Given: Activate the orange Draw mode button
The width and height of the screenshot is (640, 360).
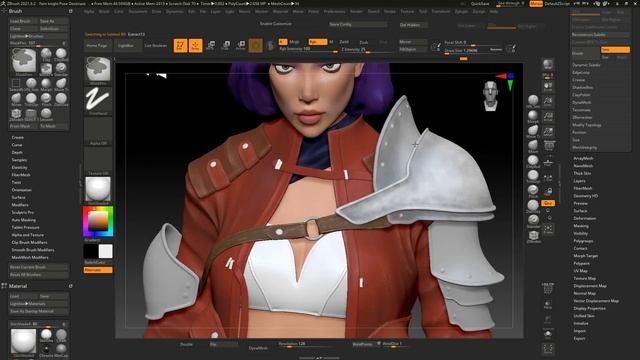Looking at the screenshot, I should (196, 45).
